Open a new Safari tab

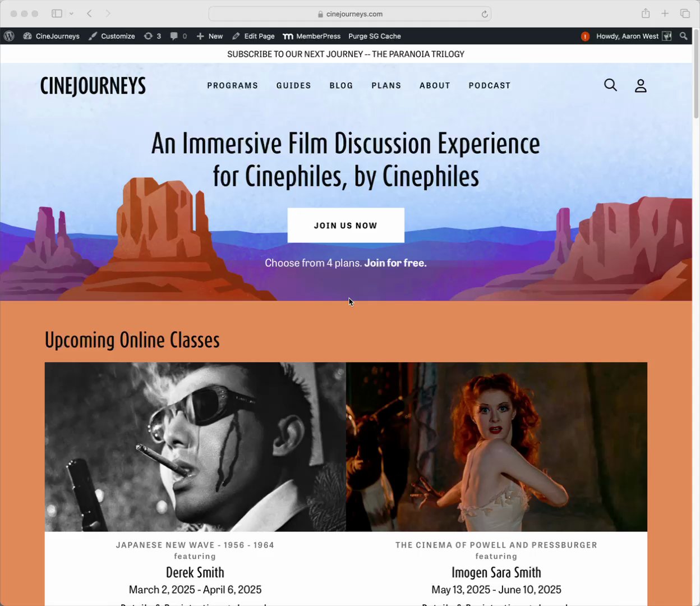pyautogui.click(x=665, y=13)
